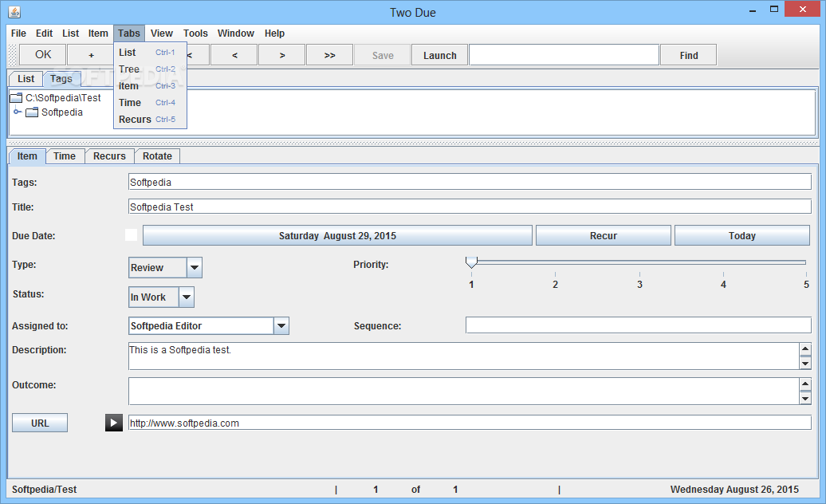Click the < previous item toolbar button
826x504 pixels.
[234, 55]
